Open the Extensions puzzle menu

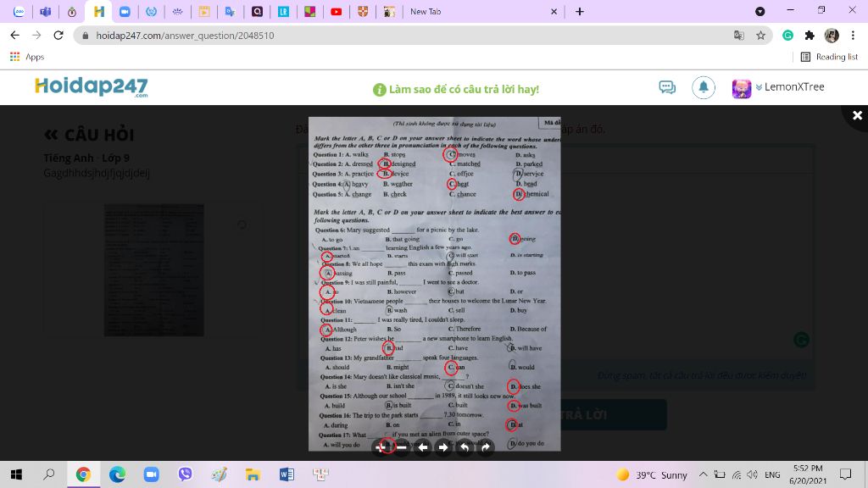point(810,36)
